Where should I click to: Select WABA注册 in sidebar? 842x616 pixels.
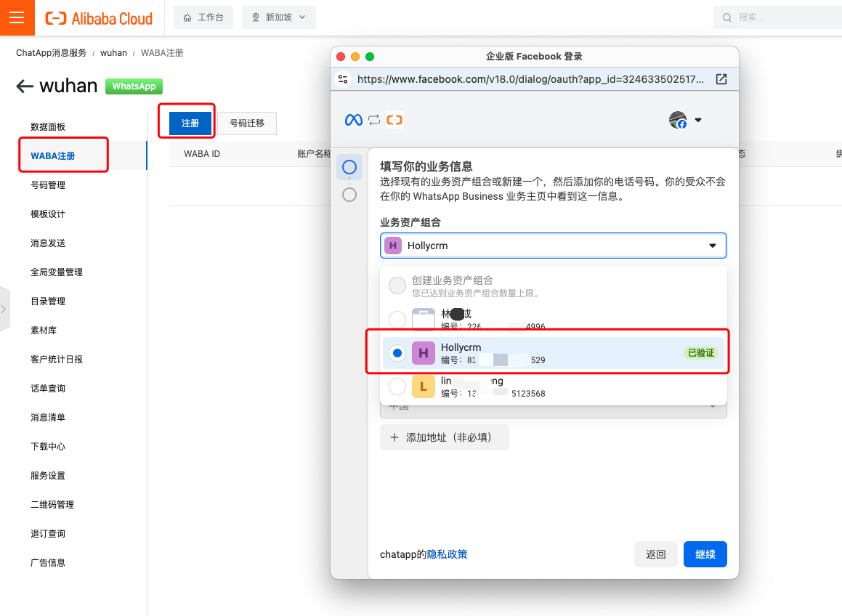[x=52, y=155]
